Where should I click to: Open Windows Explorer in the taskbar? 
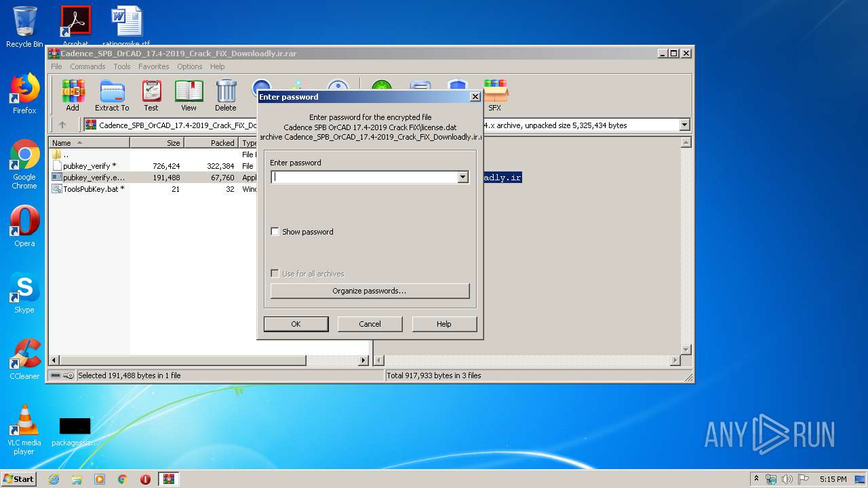(x=77, y=479)
